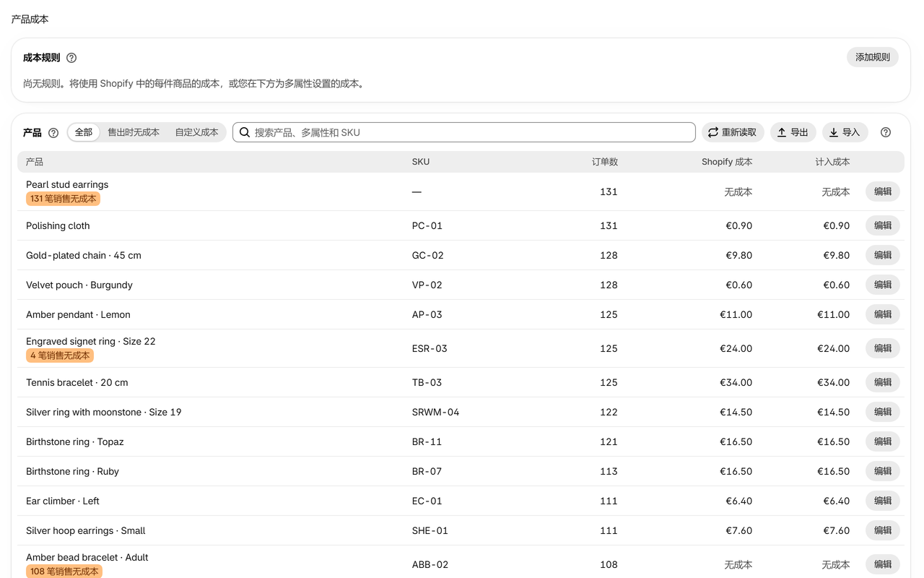Screen dimensions: 924x578
Task: Edit Silver hoop earrings Small row
Action: (x=883, y=530)
